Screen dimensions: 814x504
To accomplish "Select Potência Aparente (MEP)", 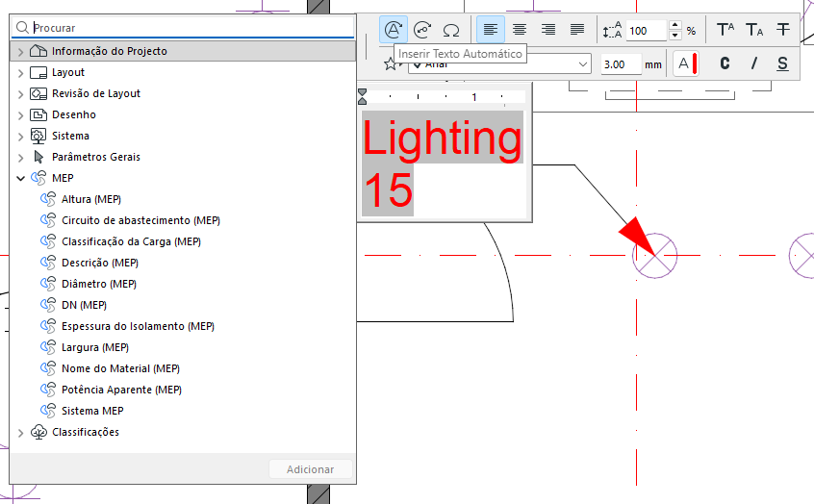I will [121, 390].
